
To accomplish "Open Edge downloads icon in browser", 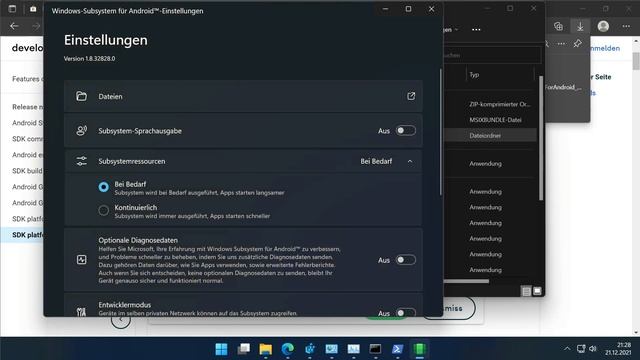I will 580,27.
